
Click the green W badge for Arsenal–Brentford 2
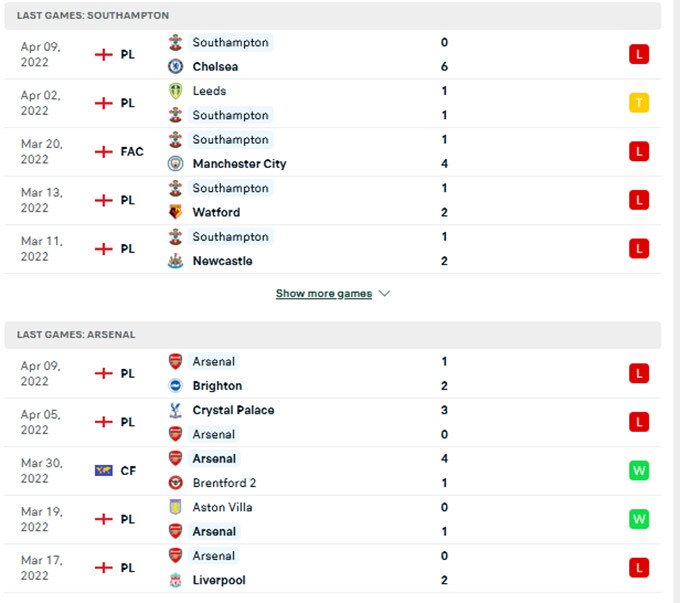(x=639, y=471)
